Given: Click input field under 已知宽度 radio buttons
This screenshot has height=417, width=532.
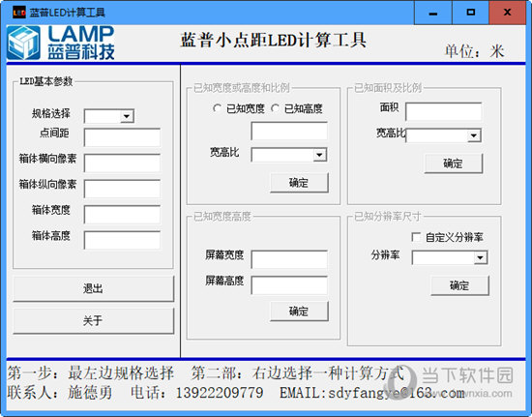Looking at the screenshot, I should click(289, 132).
